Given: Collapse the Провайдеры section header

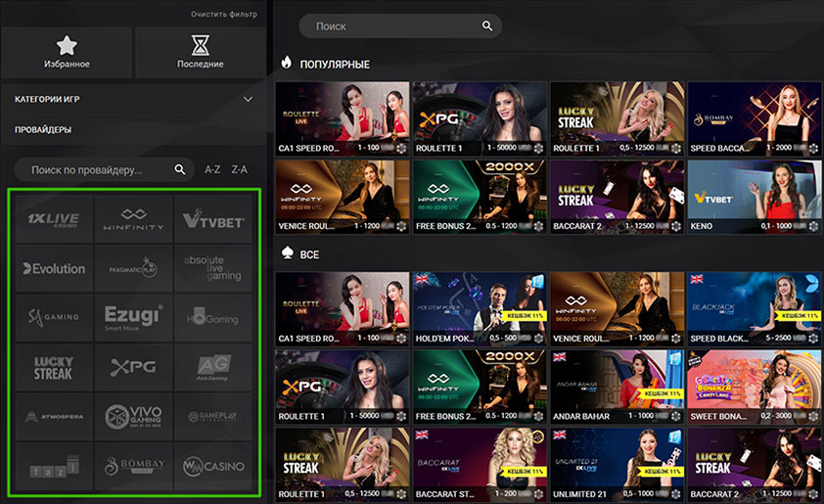Looking at the screenshot, I should (43, 129).
